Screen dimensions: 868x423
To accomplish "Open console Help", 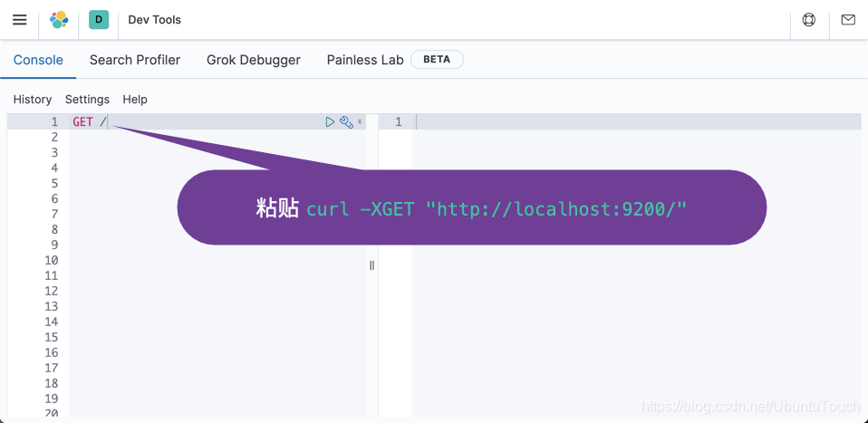I will (x=135, y=99).
